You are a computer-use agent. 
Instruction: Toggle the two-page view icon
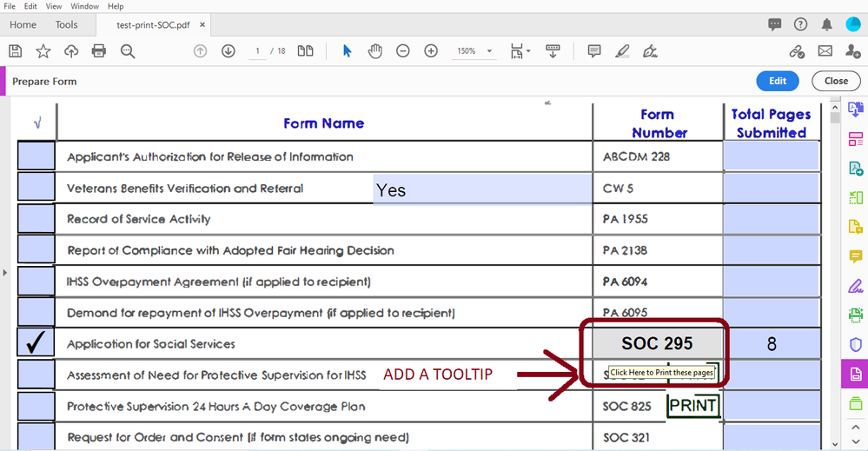305,51
